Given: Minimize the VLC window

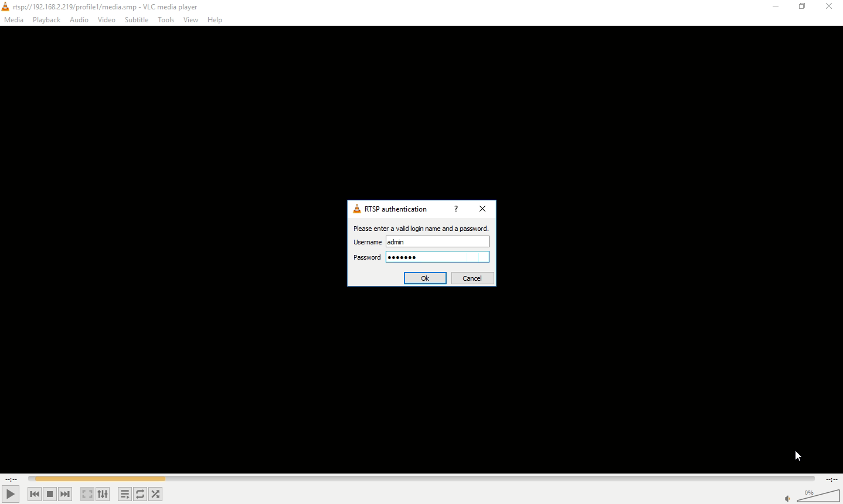Looking at the screenshot, I should 776,6.
